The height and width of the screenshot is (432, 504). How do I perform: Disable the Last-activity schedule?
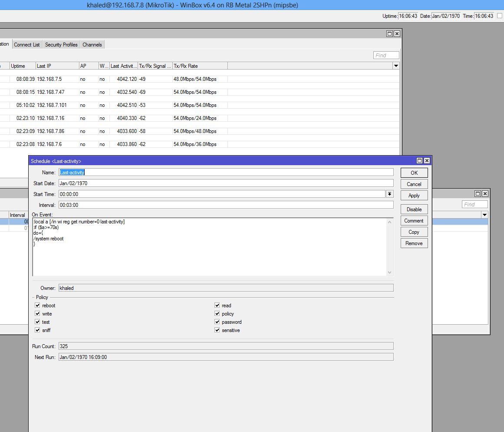click(413, 209)
